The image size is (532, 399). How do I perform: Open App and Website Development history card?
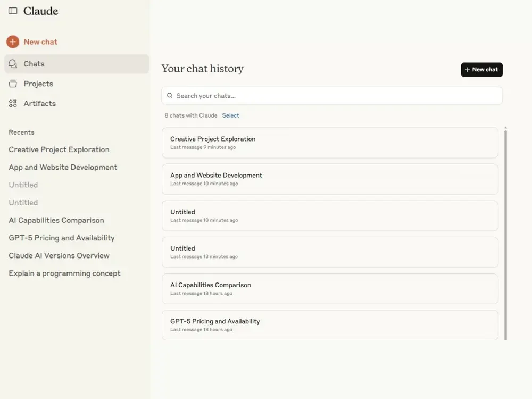point(330,179)
